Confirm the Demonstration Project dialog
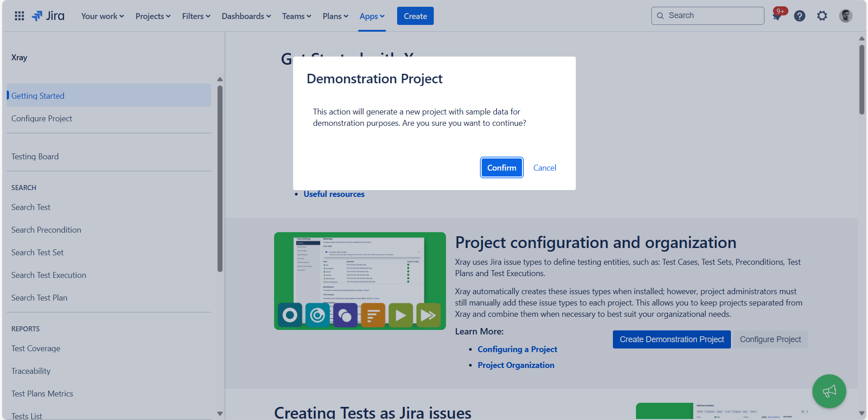Screen dimensions: 868x420 [502, 167]
